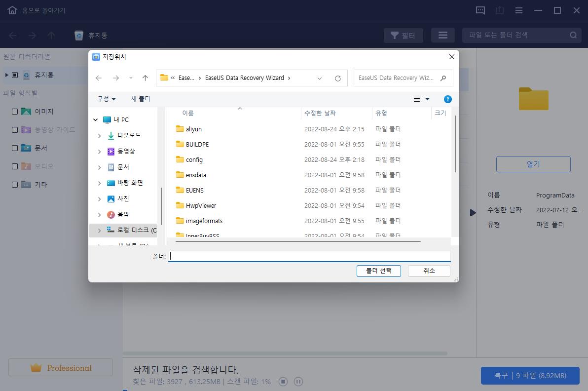Open the view options dropdown in dialog
Viewport: 588px width, 391px height.
pos(421,99)
